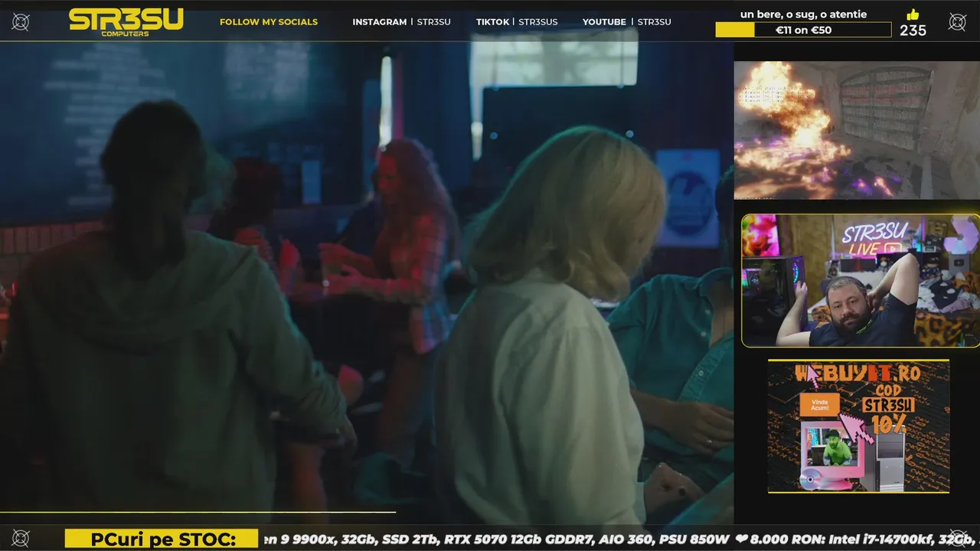Open the INSTAGRAM STR3SU social link
The image size is (980, 551).
401,21
